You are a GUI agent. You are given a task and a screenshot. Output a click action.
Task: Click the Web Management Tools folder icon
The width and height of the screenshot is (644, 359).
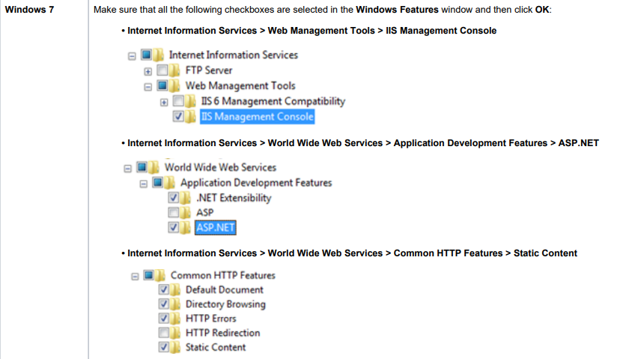pos(176,85)
